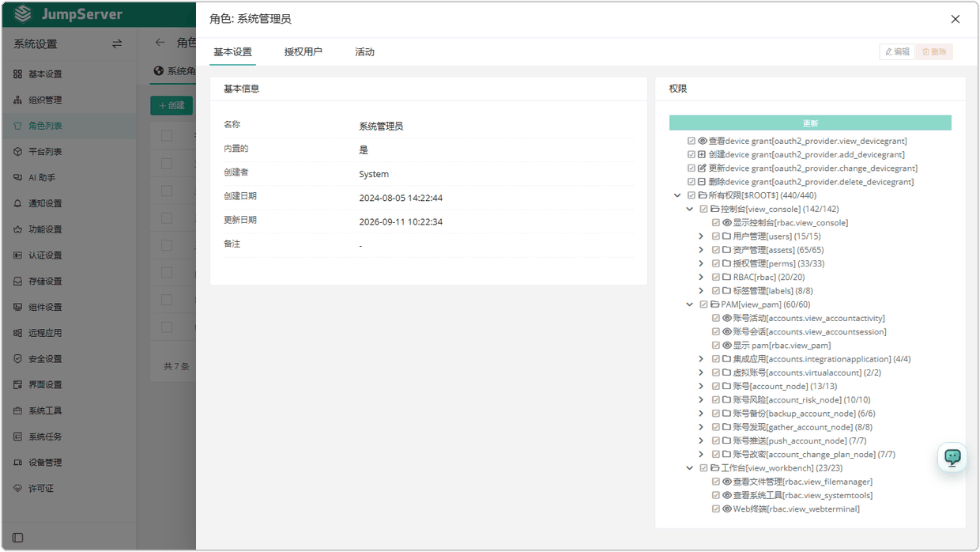Expand the 账号风险[account_risk_node] node
The height and width of the screenshot is (552, 980).
click(701, 400)
